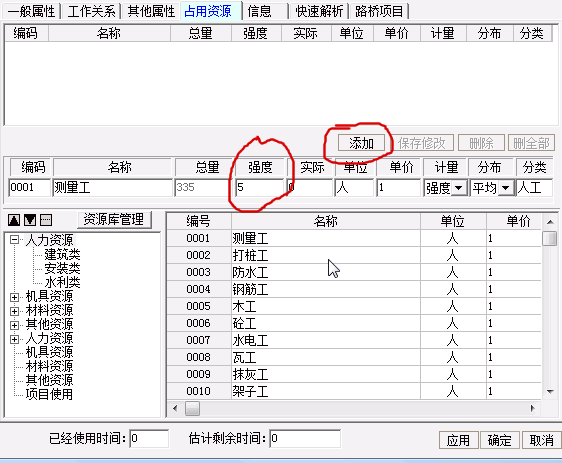Click the black down-arrow icon above resource tree

point(30,220)
